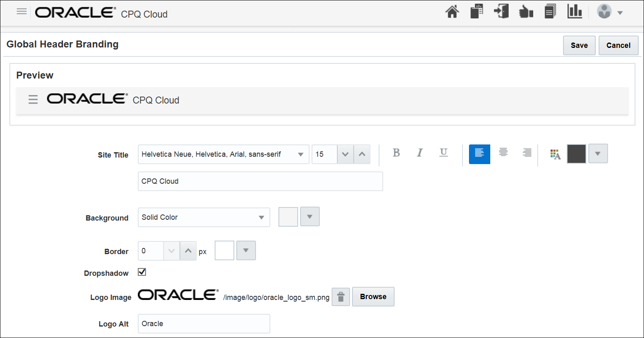The height and width of the screenshot is (338, 644).
Task: Click the CPQ Cloud title in top header
Action: pyautogui.click(x=144, y=14)
